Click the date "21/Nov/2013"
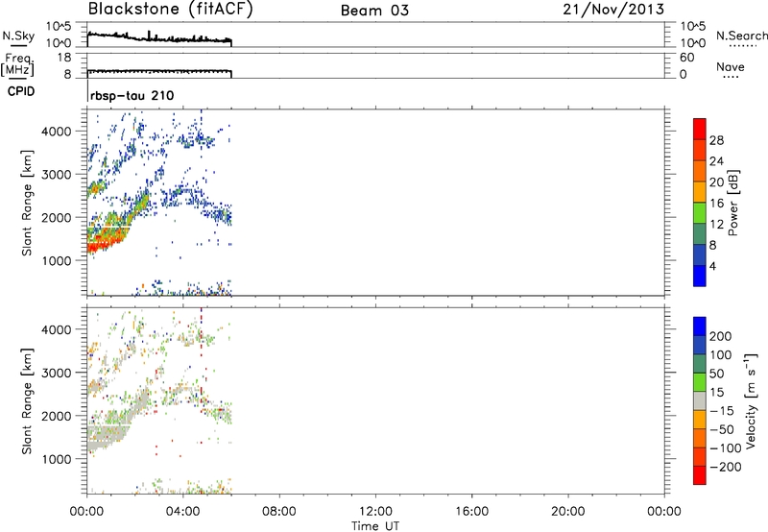 point(613,9)
